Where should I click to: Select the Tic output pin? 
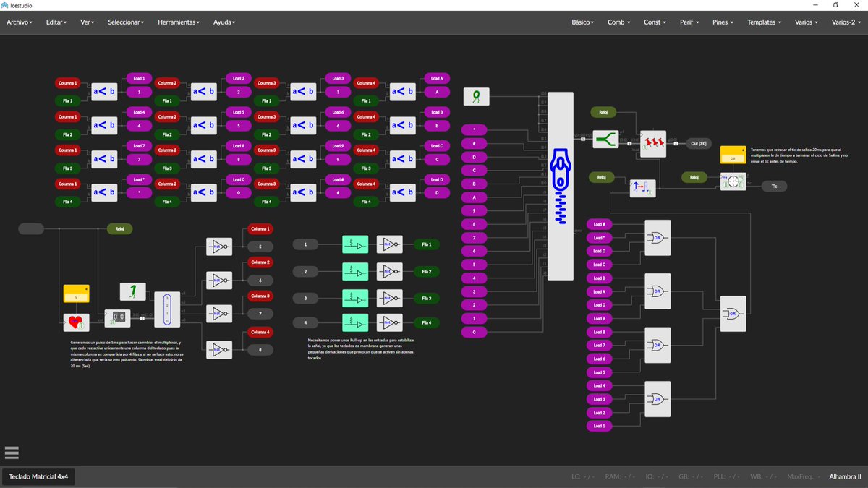tap(774, 186)
